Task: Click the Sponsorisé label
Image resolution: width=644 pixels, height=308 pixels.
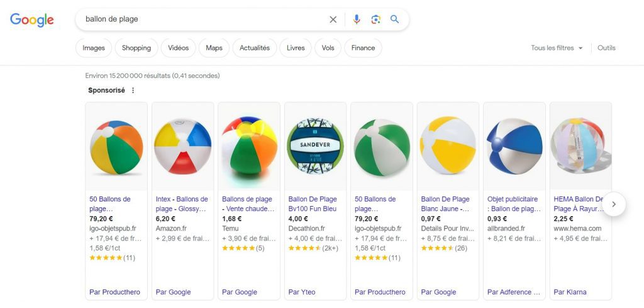Action: tap(106, 91)
